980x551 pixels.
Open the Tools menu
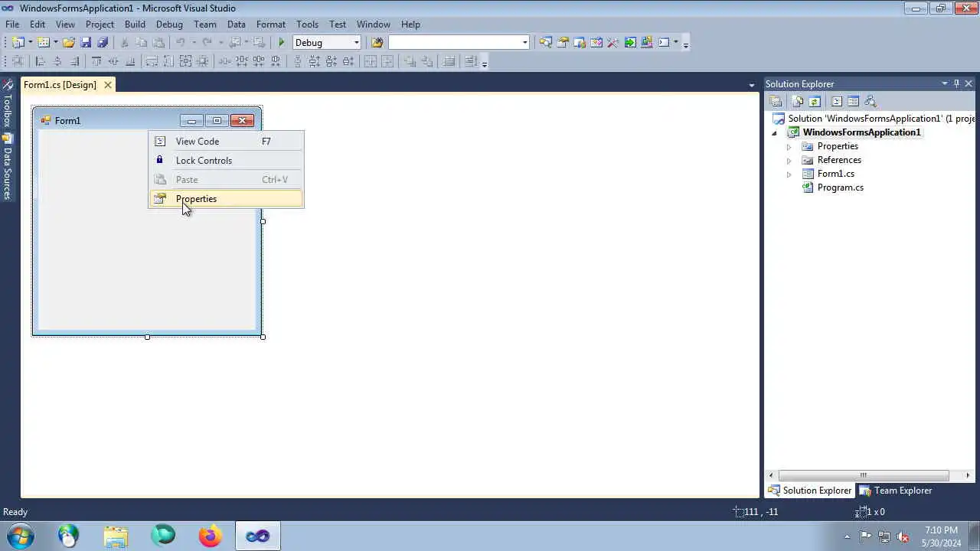pos(307,24)
